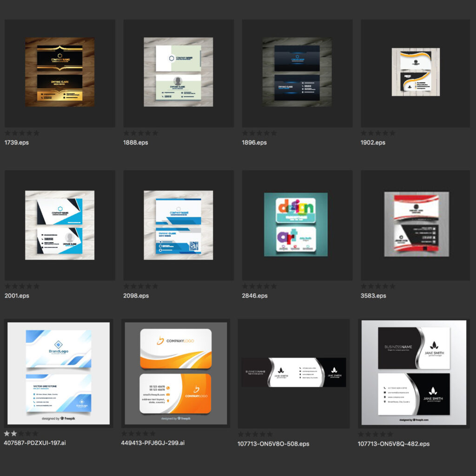The width and height of the screenshot is (476, 476).
Task: Click the fifth rating star for 449413-PFJ6GJ-299.ai
Action: pos(152,434)
